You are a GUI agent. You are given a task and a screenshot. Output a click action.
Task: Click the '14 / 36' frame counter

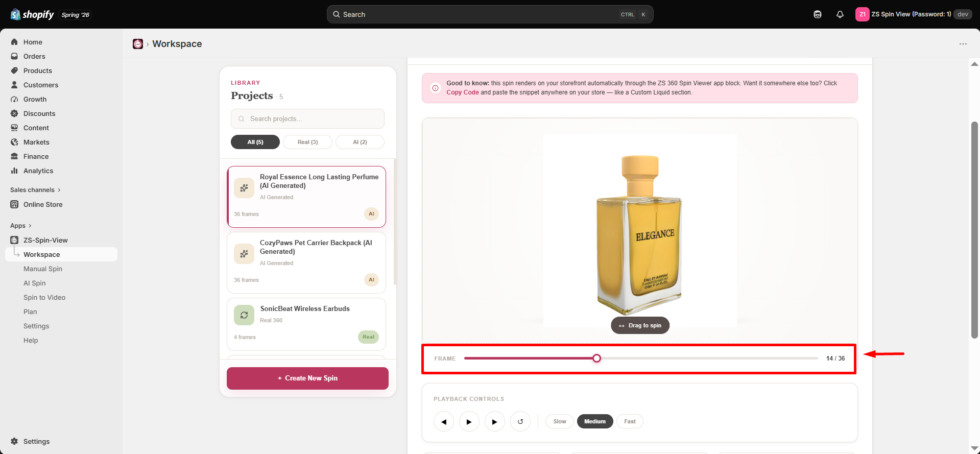click(835, 359)
